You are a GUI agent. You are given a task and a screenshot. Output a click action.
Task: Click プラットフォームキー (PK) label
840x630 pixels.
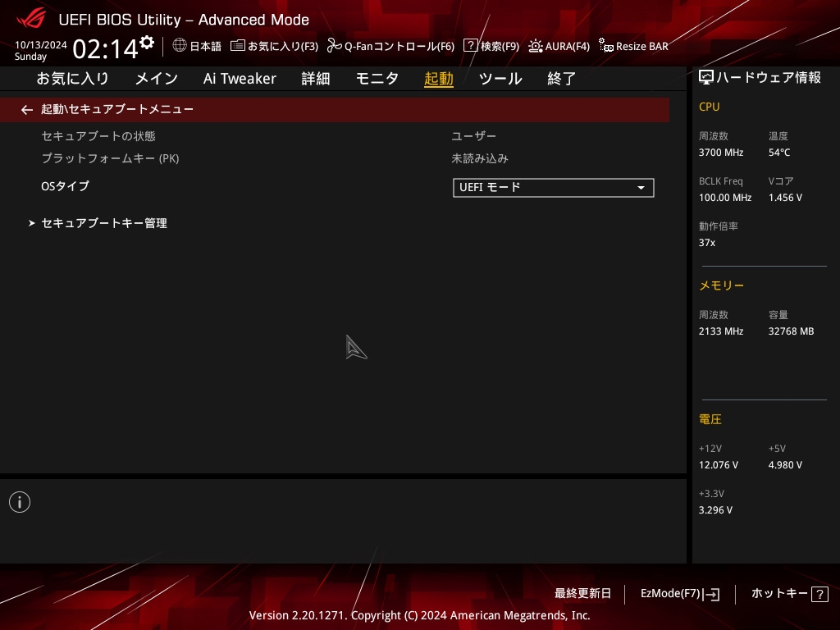(x=111, y=158)
